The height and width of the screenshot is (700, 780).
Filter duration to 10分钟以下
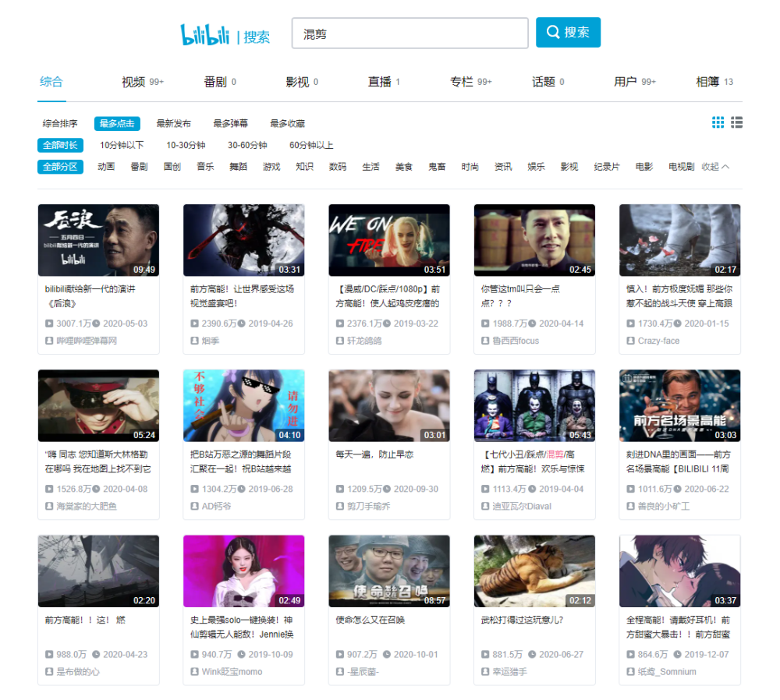(122, 145)
